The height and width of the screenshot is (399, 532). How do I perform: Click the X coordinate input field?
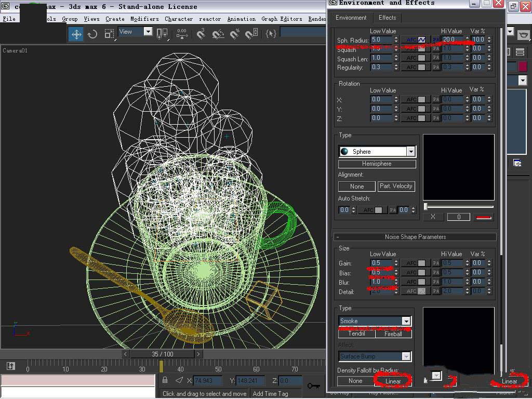(x=208, y=381)
